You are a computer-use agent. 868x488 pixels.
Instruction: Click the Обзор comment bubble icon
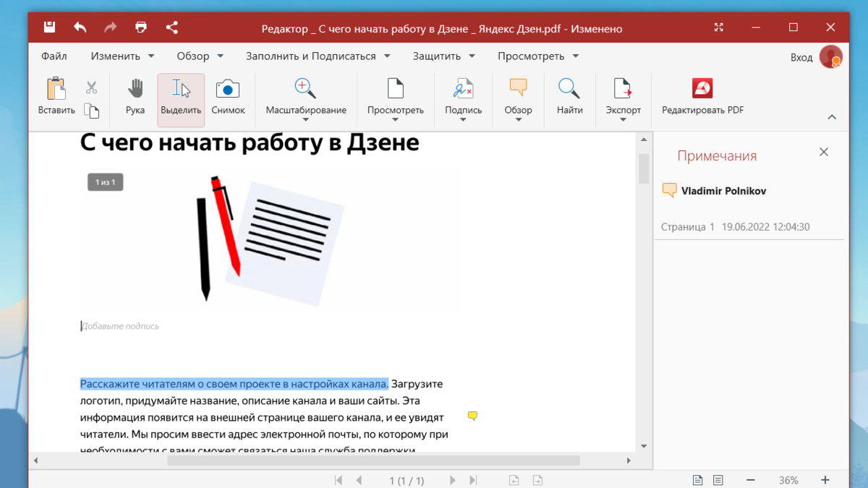(x=518, y=88)
